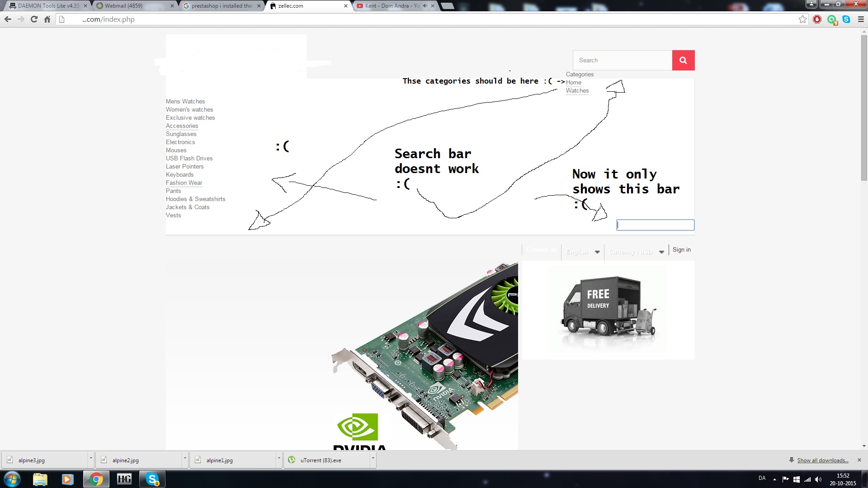The width and height of the screenshot is (868, 488).
Task: Open the USB Flash Drives link
Action: click(189, 158)
